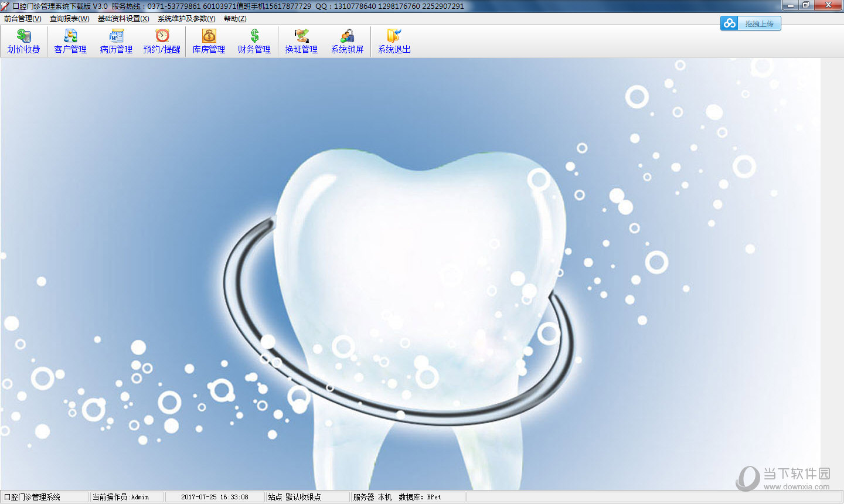Click the 拖拽上传 upload button

tap(759, 23)
